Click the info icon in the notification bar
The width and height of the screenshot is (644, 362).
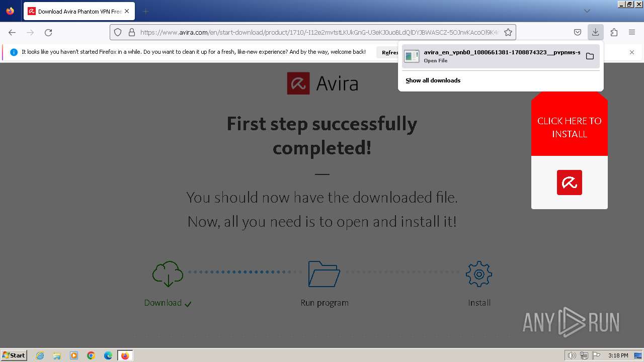pyautogui.click(x=14, y=52)
